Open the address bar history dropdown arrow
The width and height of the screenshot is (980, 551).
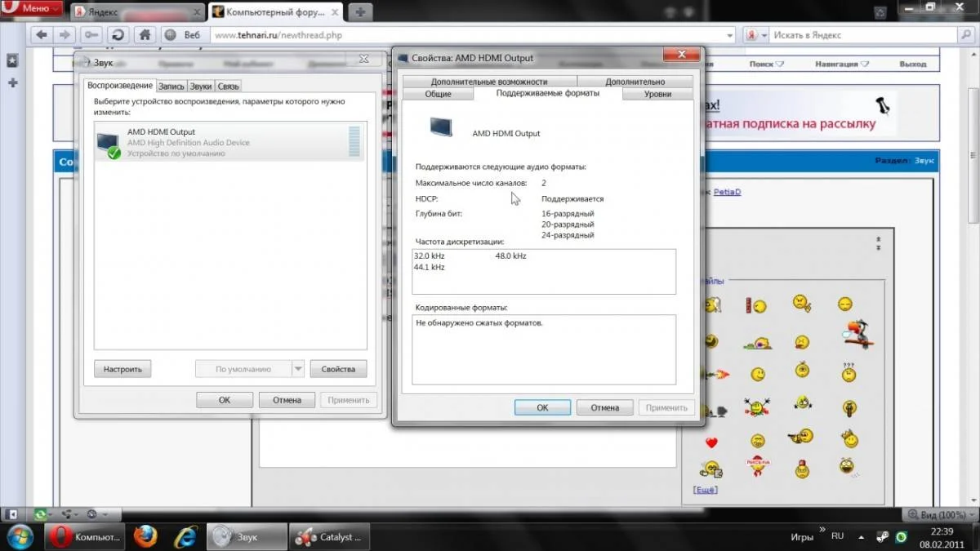click(730, 35)
